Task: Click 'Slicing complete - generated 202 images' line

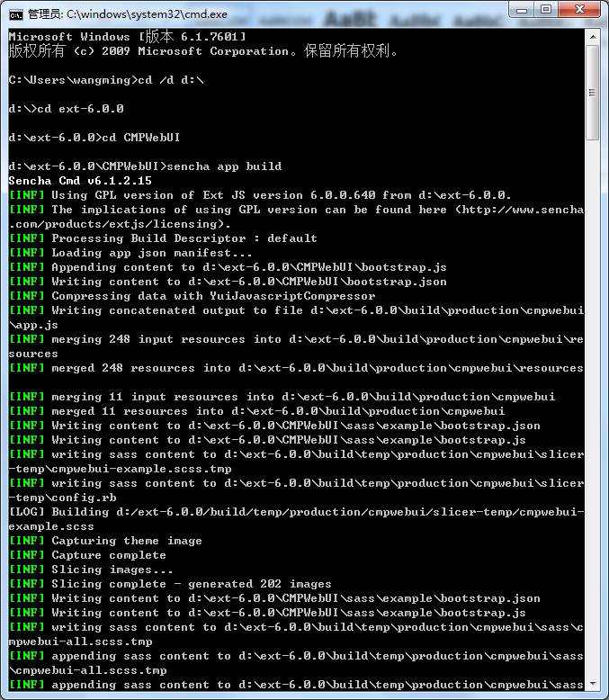Action: tap(170, 584)
